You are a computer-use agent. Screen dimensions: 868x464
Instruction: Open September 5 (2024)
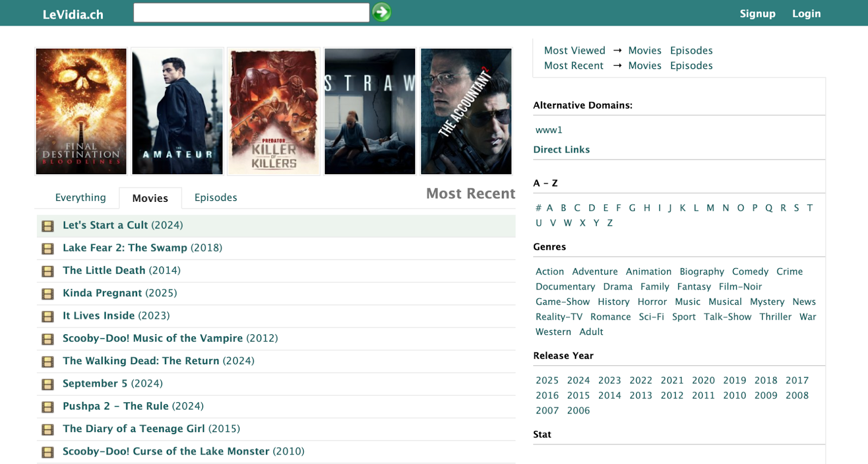pos(113,384)
